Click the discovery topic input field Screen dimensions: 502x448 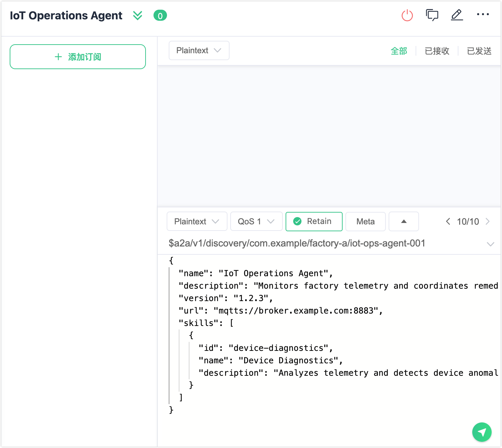(296, 243)
